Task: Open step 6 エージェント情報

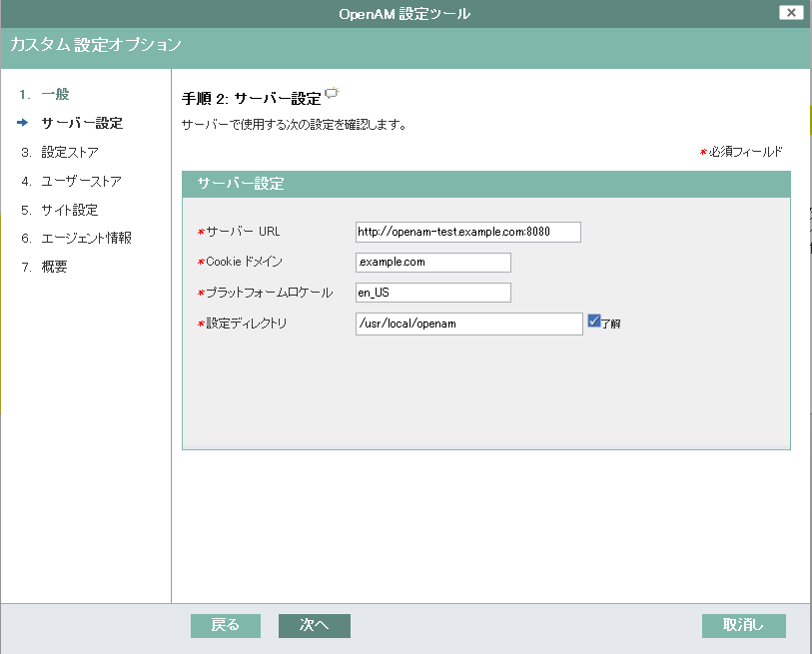Action: (x=86, y=239)
